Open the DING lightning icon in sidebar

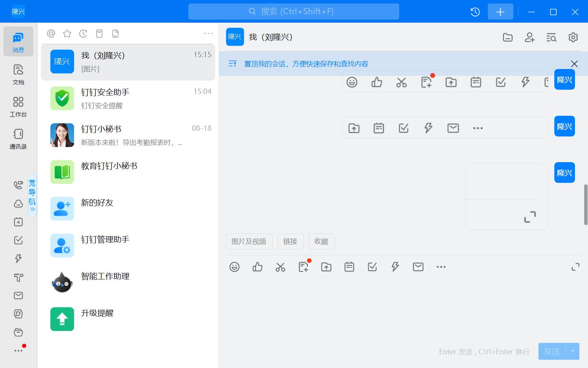[x=18, y=259]
